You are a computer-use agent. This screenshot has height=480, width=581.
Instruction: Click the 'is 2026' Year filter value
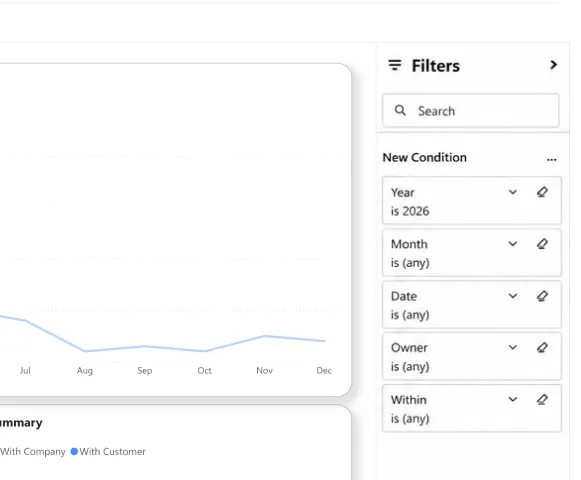410,211
